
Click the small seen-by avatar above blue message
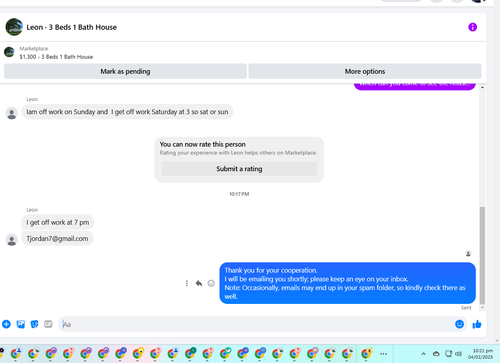point(468,254)
